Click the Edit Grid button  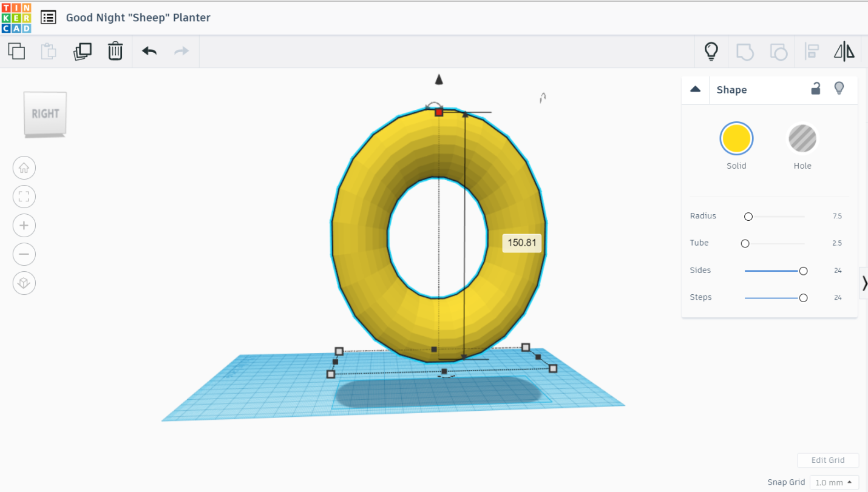(828, 460)
